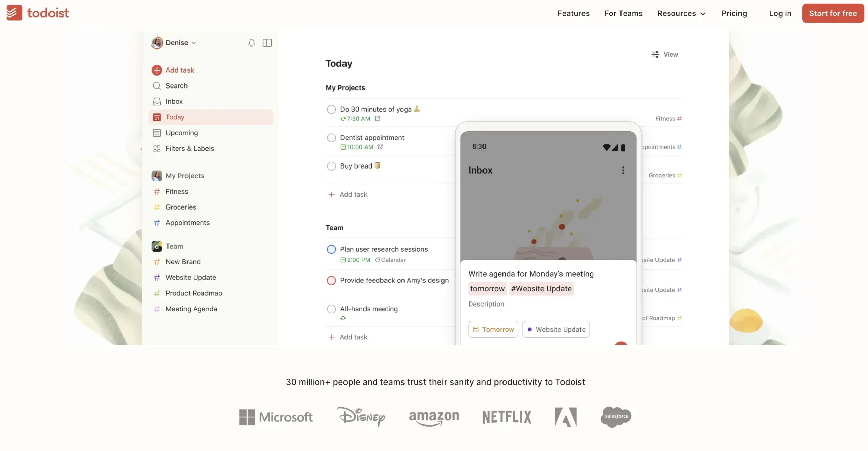The image size is (868, 451).
Task: Complete the Dentist appointment task
Action: pyautogui.click(x=331, y=138)
